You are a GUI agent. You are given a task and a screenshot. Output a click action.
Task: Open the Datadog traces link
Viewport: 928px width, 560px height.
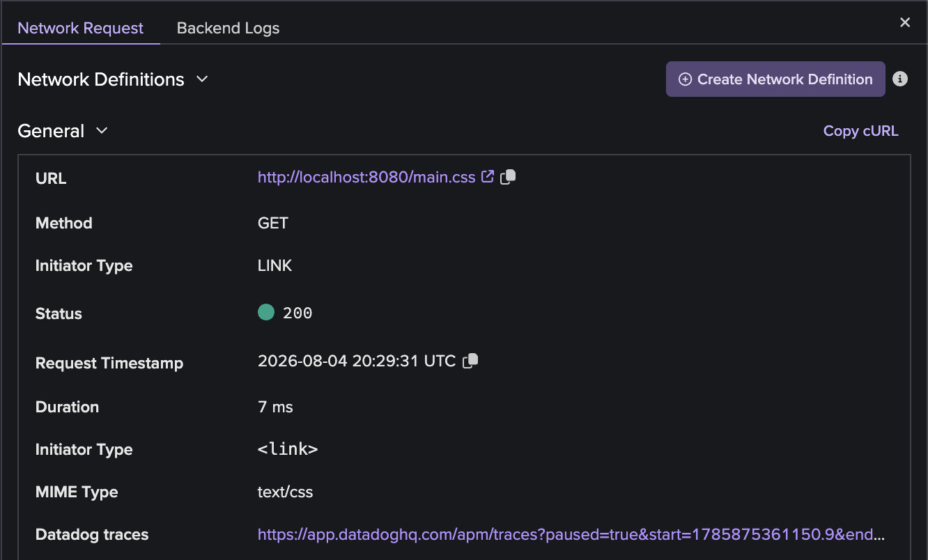coord(572,534)
